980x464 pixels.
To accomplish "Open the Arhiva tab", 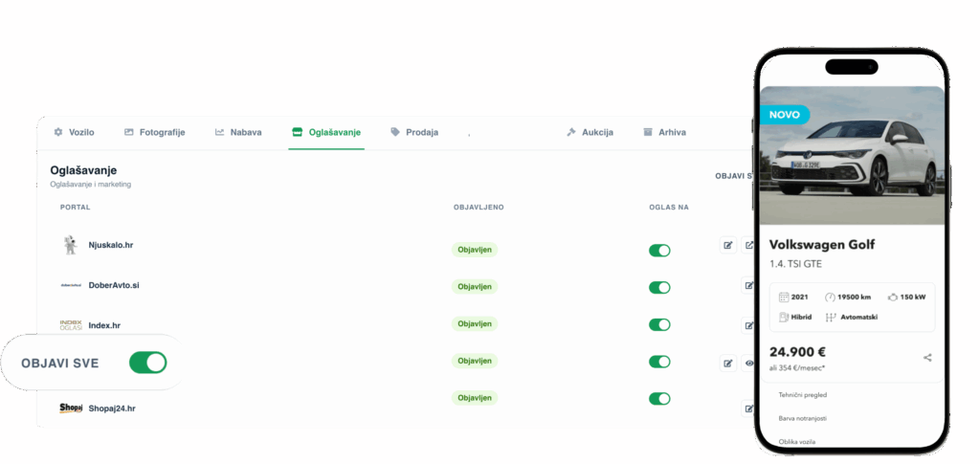I will pyautogui.click(x=664, y=132).
